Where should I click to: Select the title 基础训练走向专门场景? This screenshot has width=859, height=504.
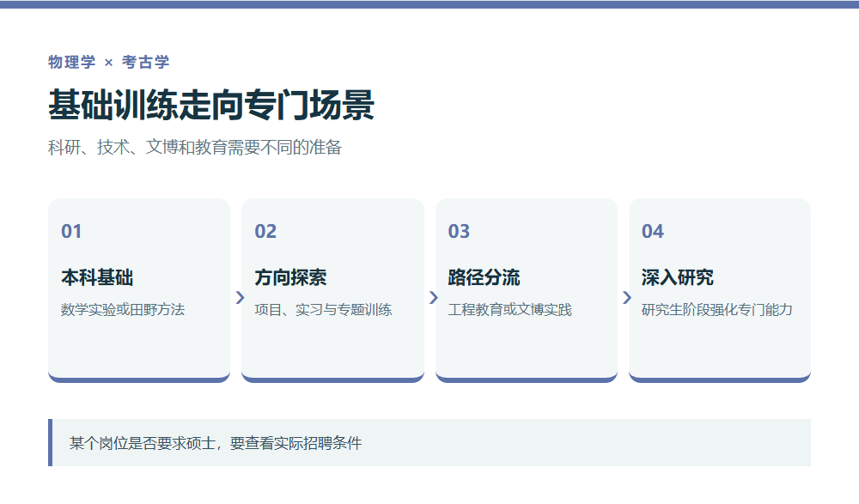(x=211, y=105)
